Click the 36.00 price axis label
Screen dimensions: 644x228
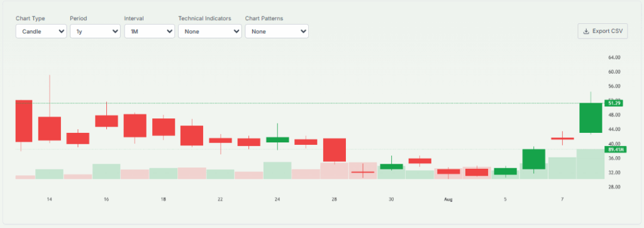[x=614, y=158]
